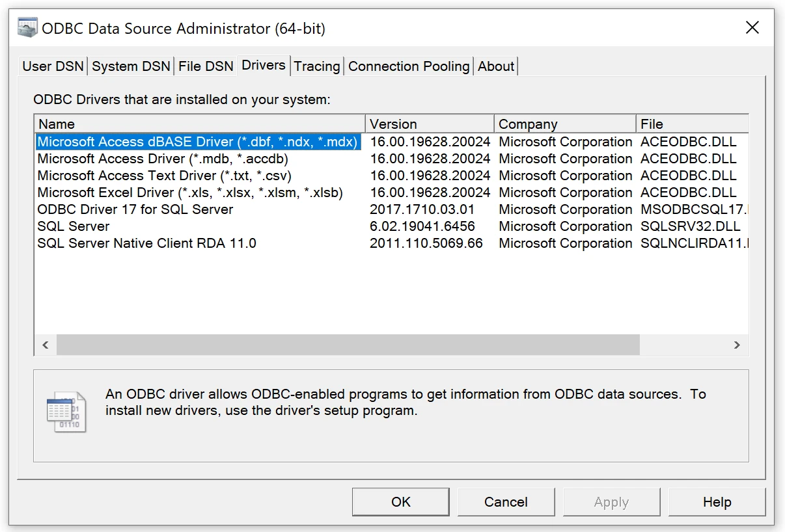Click version 16.00.19628.20024 in Excel Driver row
This screenshot has width=785, height=532.
pos(430,193)
